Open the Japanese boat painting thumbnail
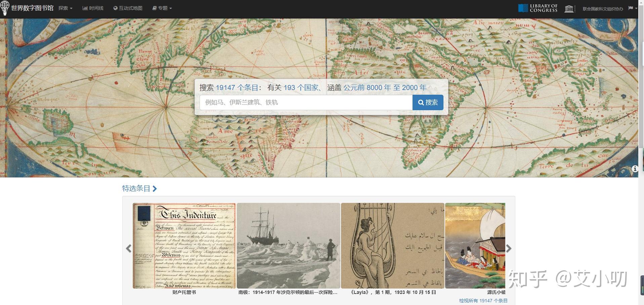The height and width of the screenshot is (305, 644). click(x=475, y=246)
